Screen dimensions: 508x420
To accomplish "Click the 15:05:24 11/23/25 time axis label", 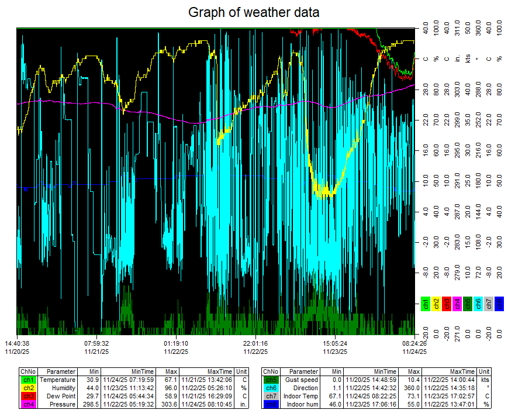I will 335,347.
